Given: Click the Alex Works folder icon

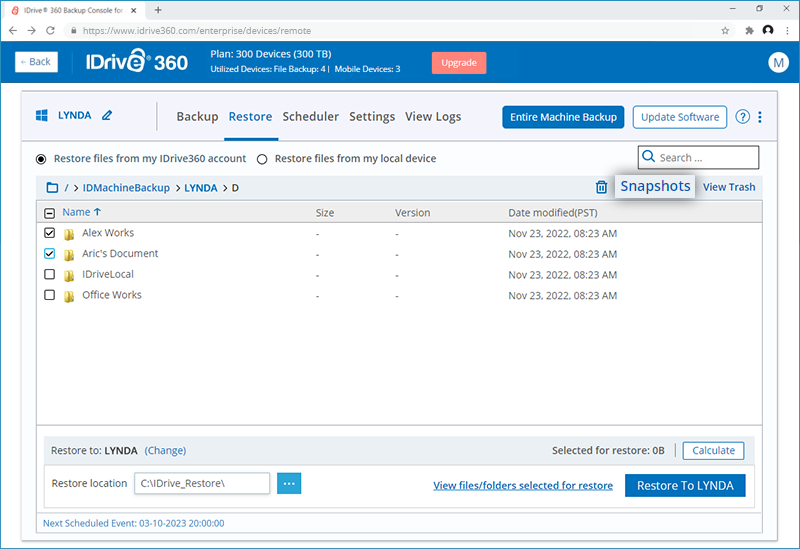Looking at the screenshot, I should 69,234.
